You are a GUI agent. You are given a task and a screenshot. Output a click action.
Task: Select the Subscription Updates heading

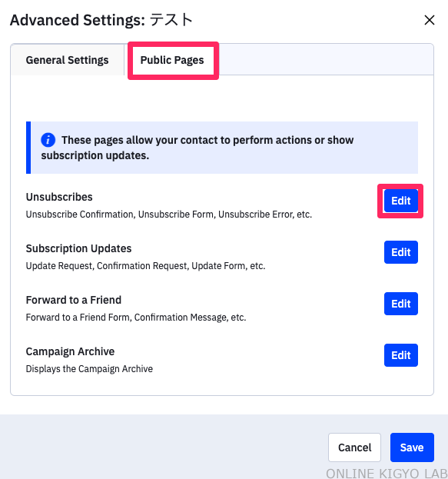click(78, 248)
